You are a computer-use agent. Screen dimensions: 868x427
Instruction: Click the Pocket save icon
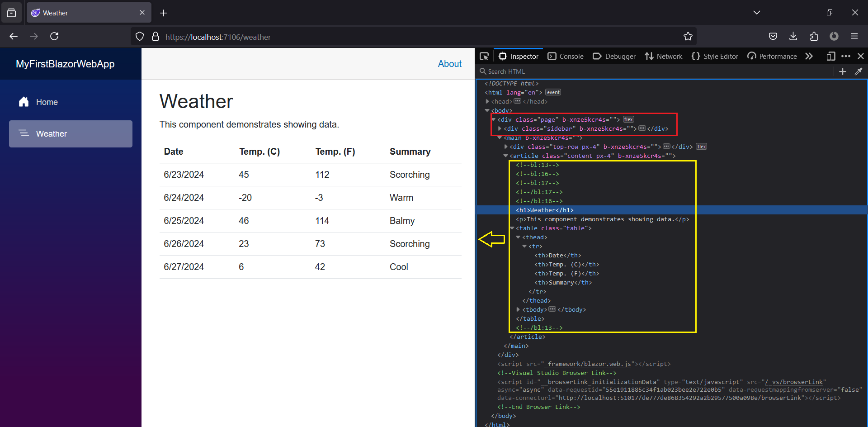[773, 37]
